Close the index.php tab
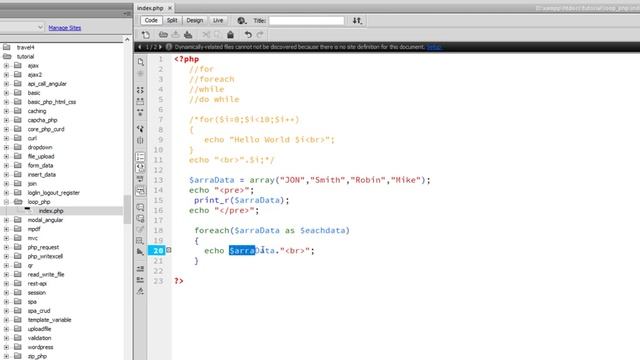The height and width of the screenshot is (360, 640). [170, 8]
